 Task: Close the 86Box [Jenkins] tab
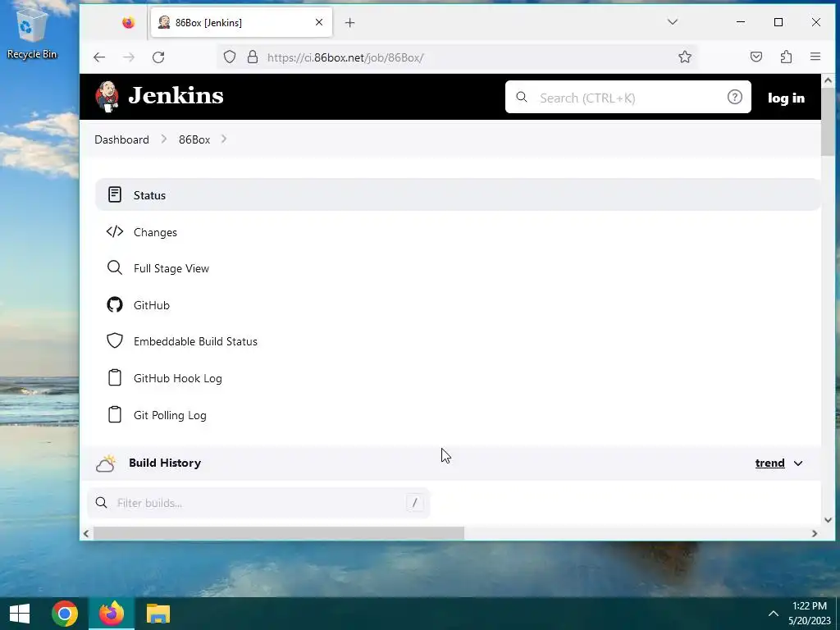(x=319, y=22)
